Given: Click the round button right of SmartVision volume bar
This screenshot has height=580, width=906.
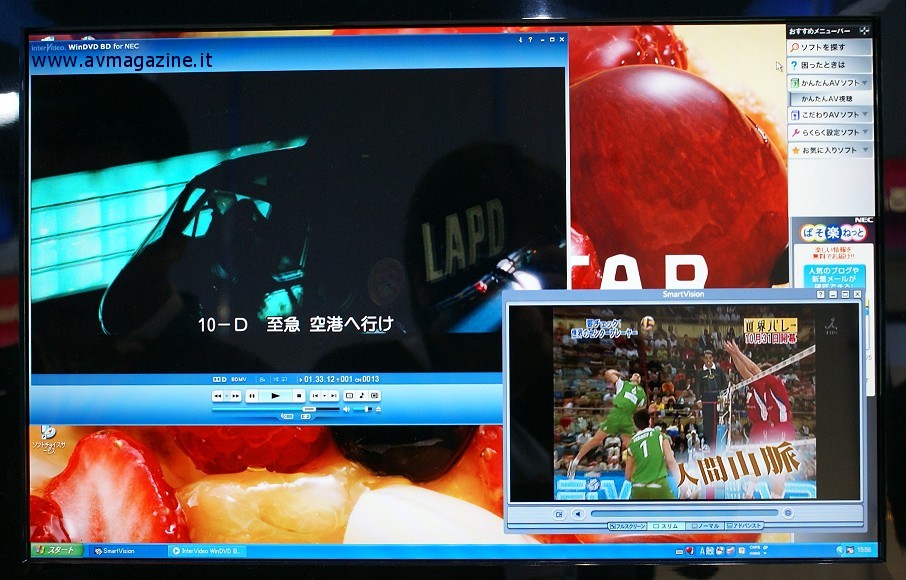Looking at the screenshot, I should click(x=788, y=513).
